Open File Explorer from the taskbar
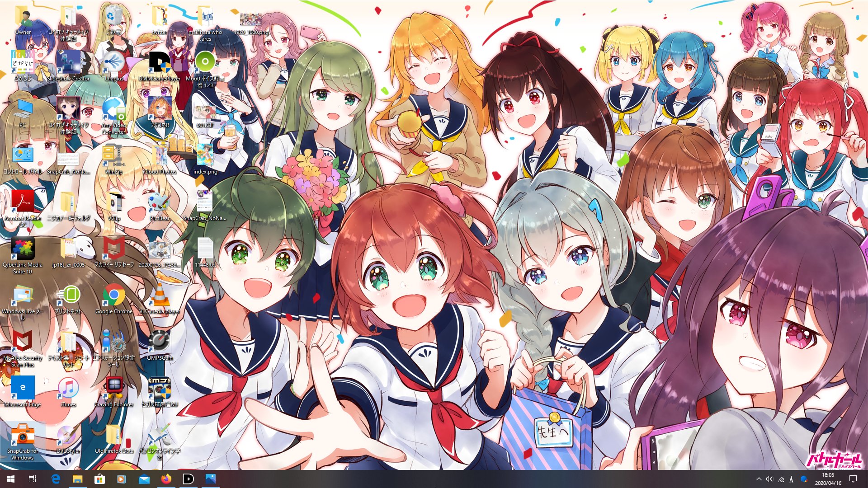Image resolution: width=868 pixels, height=488 pixels. [x=77, y=479]
